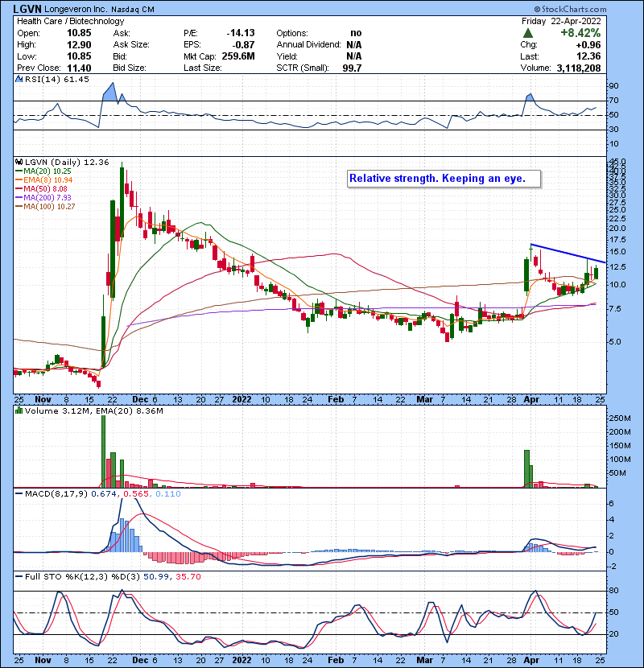Click the Mkt Cap value 259.6M

point(238,56)
